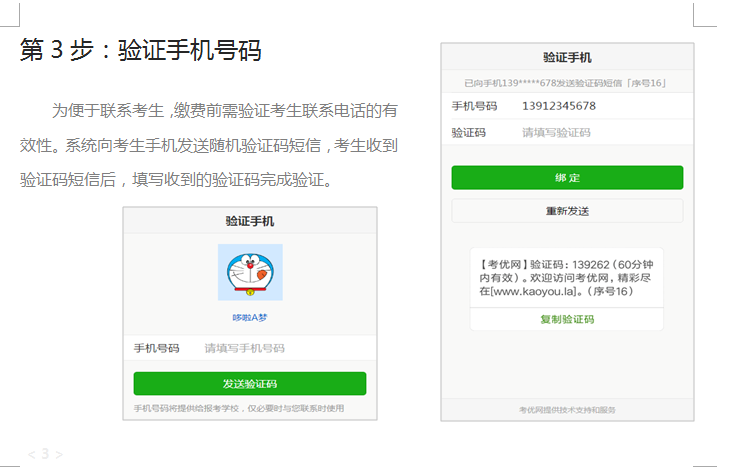
Task: Click the paragraph beginning 为便于联系考生
Action: [x=210, y=145]
